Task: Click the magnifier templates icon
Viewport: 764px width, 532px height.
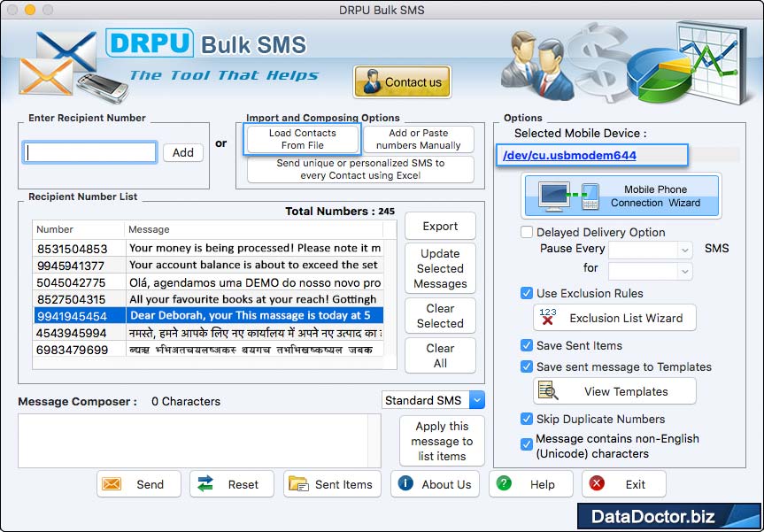Action: pos(548,390)
